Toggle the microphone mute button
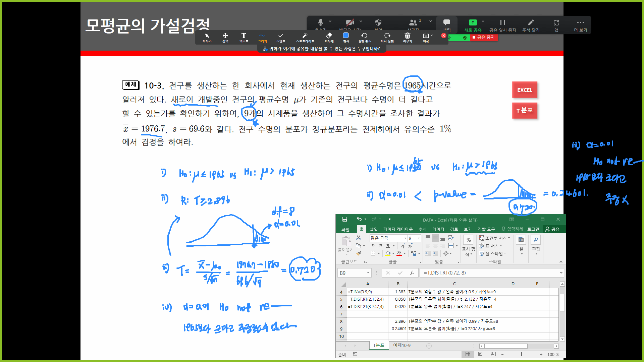The width and height of the screenshot is (644, 362). point(320,23)
